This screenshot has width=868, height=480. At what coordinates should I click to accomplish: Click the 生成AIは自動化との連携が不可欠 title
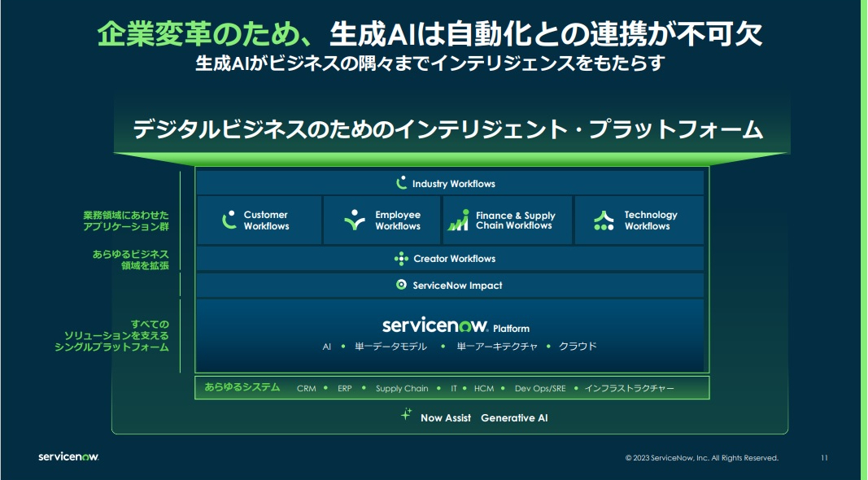[x=547, y=34]
